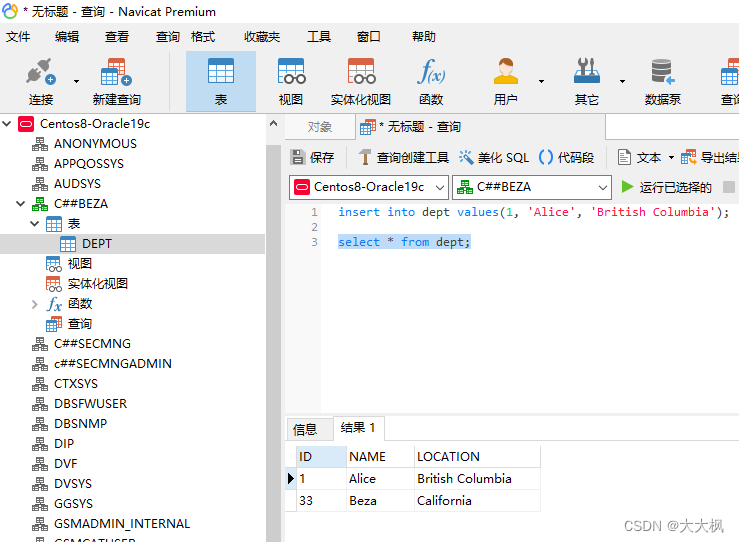Select 查询 under C##BEZA
Viewport: 739px width, 542px height.
click(x=79, y=324)
